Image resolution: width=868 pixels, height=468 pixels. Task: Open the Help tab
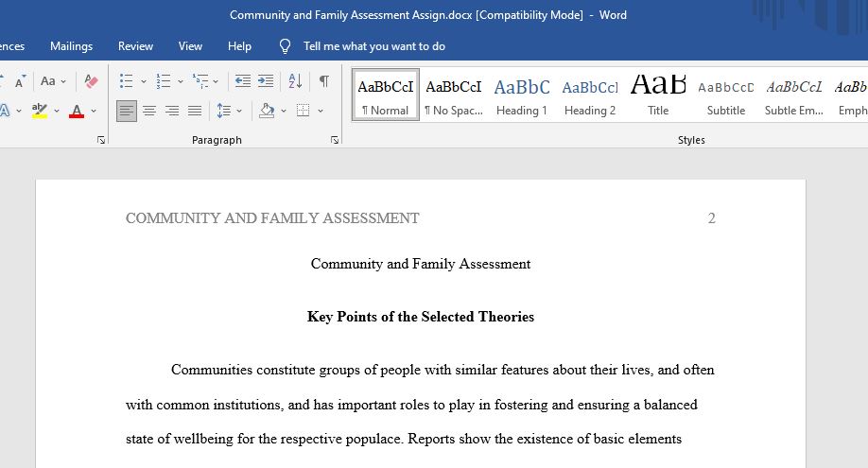tap(239, 46)
